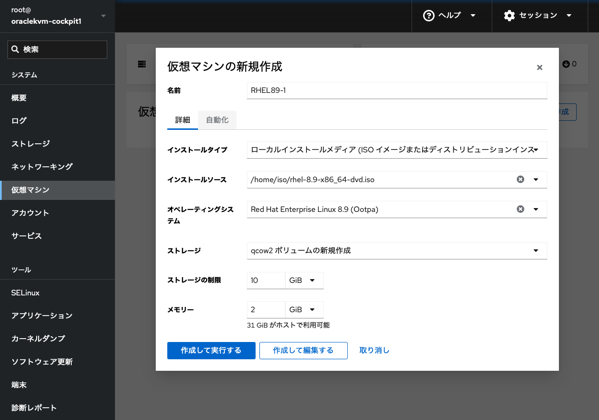Change the storage limit GiB unit

(x=304, y=281)
